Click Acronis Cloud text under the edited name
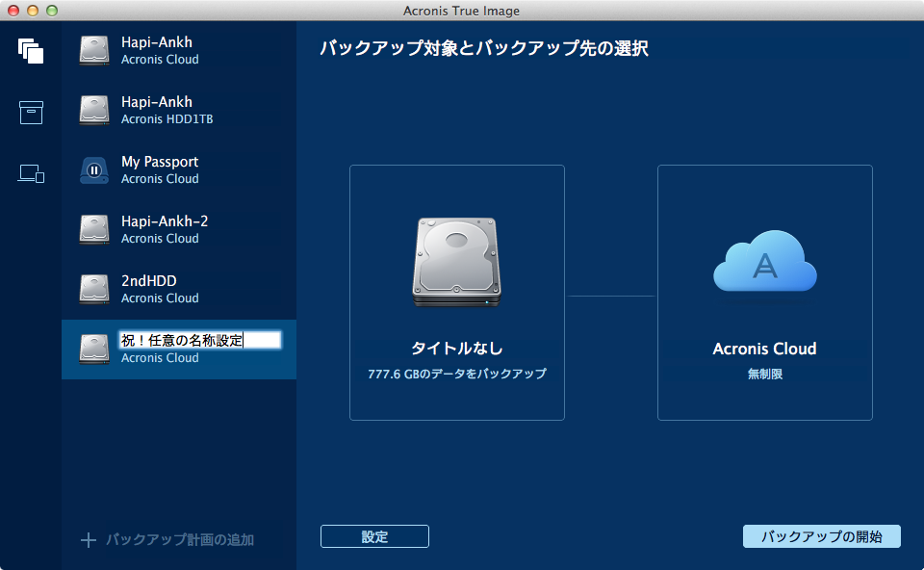The height and width of the screenshot is (570, 924). pos(160,358)
